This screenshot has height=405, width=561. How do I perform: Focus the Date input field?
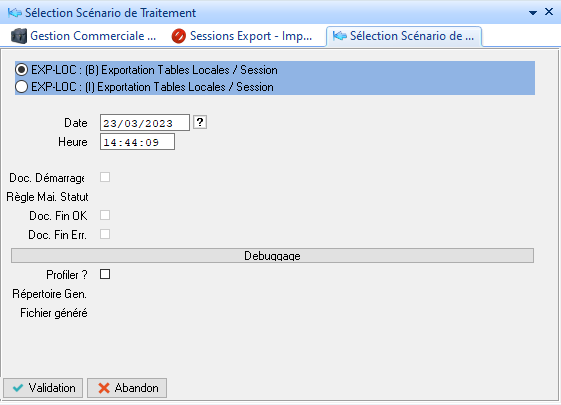[x=145, y=123]
